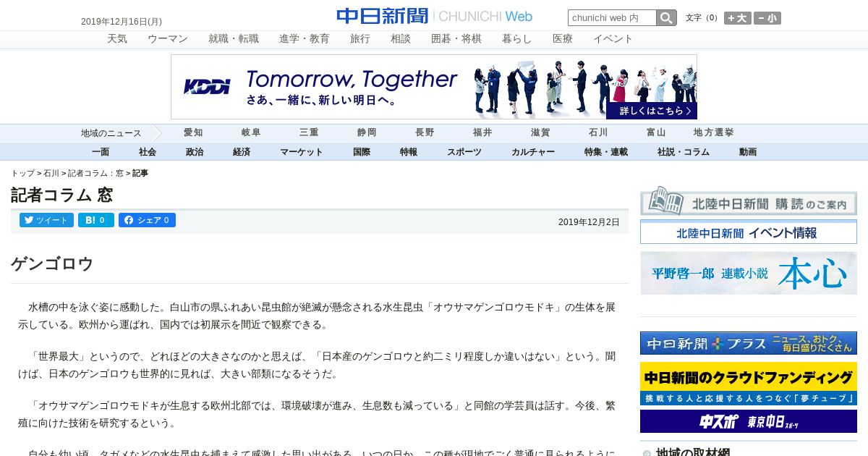
Task: Decrease text size with −小 button
Action: pos(767,18)
